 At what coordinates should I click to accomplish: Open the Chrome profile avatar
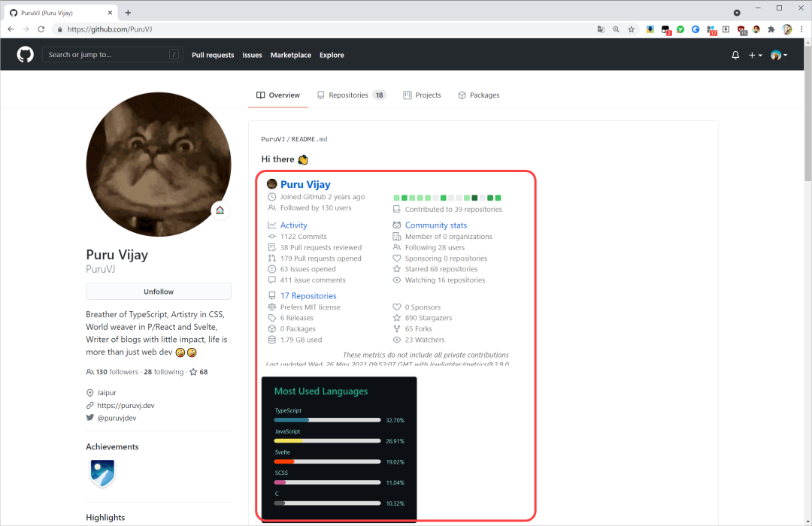pos(787,29)
